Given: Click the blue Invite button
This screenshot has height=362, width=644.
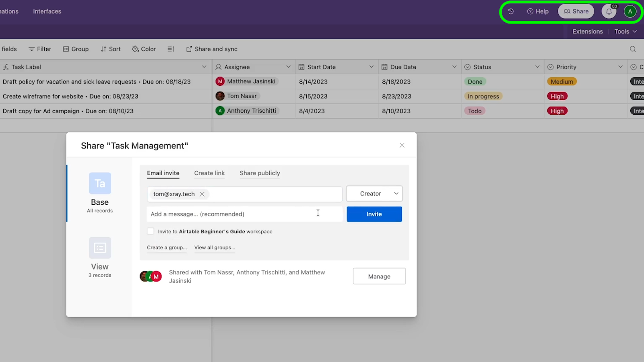Looking at the screenshot, I should pos(374,214).
